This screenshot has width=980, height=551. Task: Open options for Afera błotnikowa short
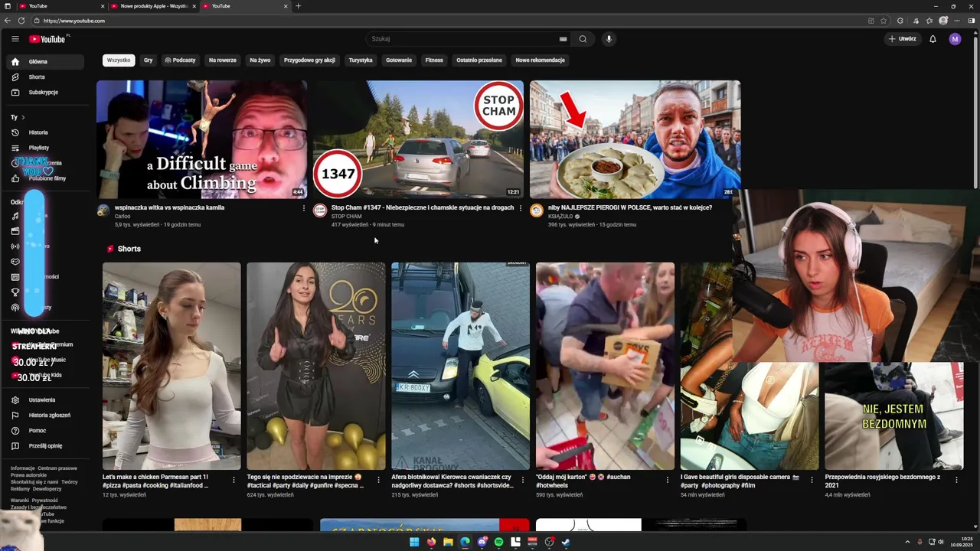[x=523, y=480]
